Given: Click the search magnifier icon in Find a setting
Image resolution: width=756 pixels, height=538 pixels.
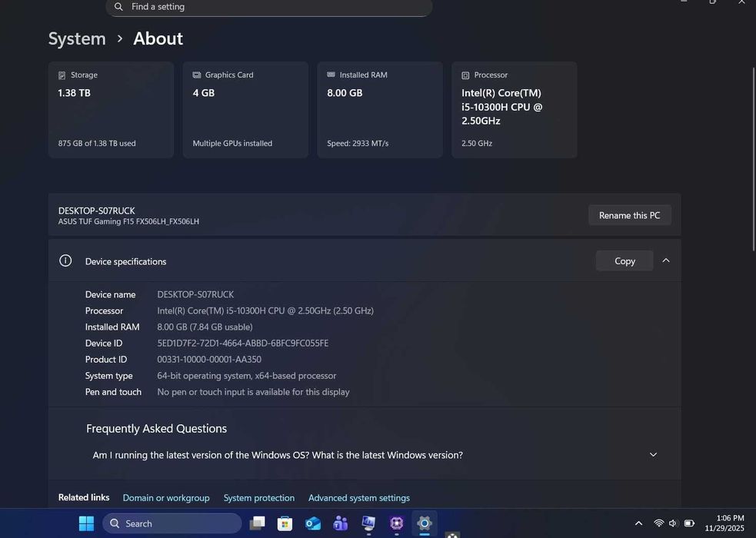Looking at the screenshot, I should (x=118, y=7).
